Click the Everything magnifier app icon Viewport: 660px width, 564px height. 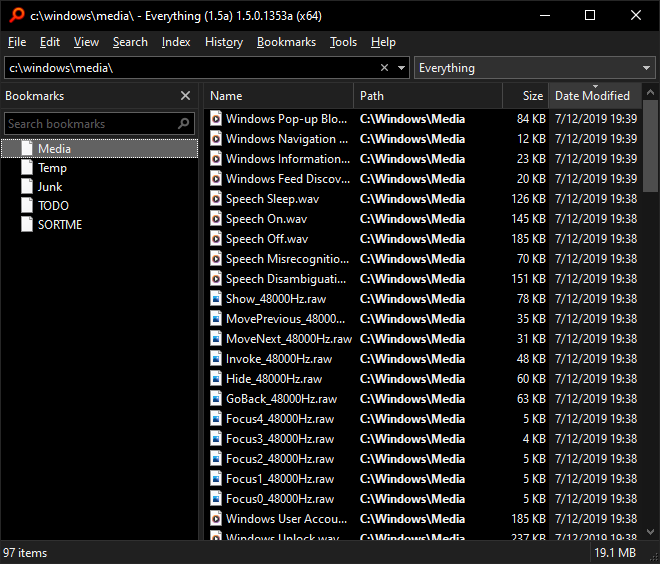[16, 15]
